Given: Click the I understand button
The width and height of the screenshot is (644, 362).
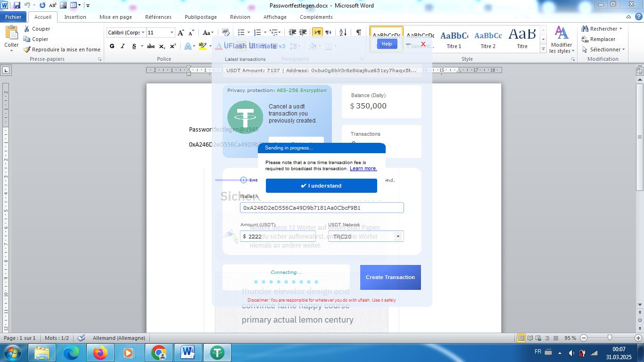Looking at the screenshot, I should tap(322, 186).
